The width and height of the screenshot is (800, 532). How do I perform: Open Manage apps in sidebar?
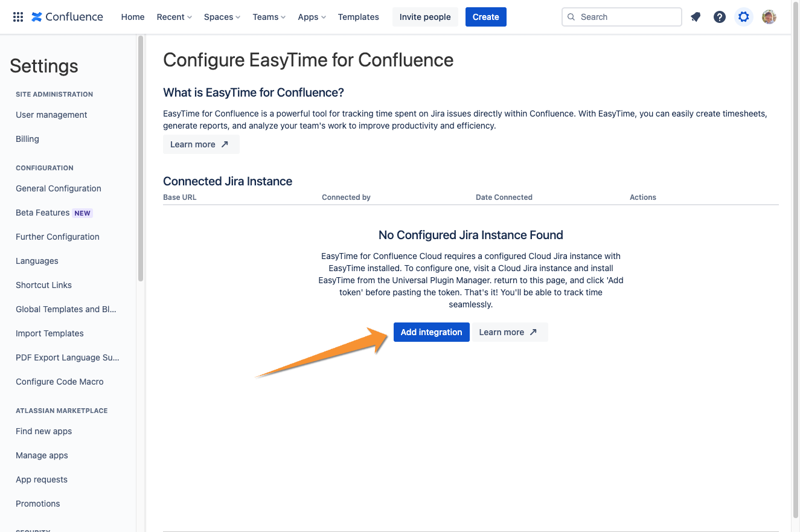coord(42,455)
